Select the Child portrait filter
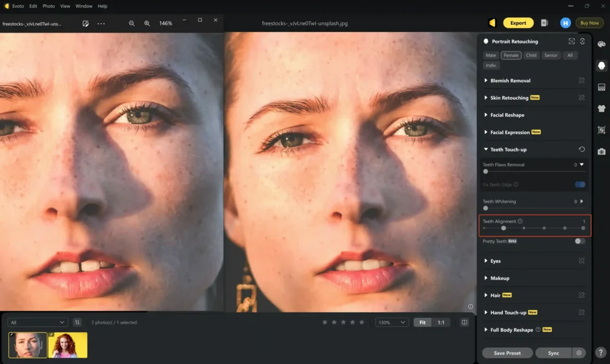This screenshot has height=364, width=610. (x=531, y=55)
